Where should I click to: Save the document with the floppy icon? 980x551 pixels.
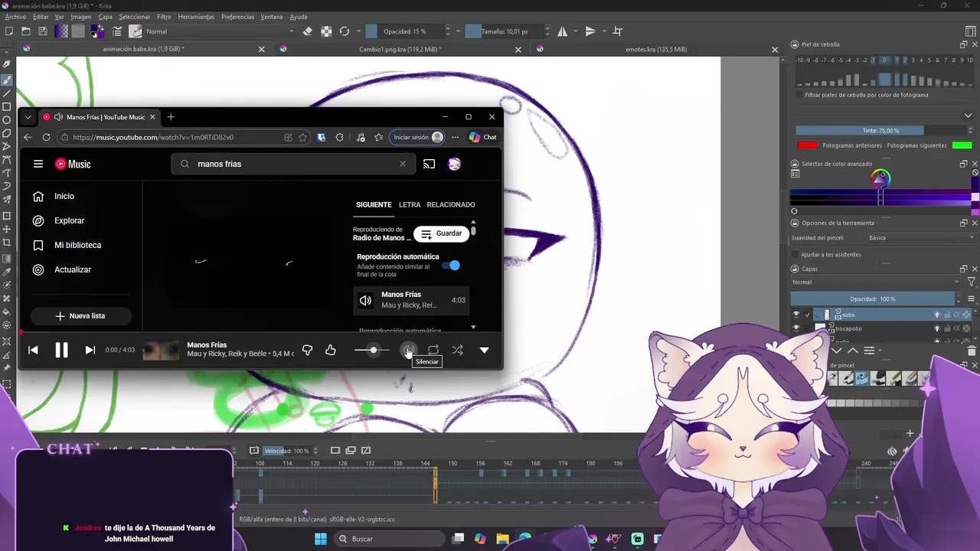click(x=43, y=31)
